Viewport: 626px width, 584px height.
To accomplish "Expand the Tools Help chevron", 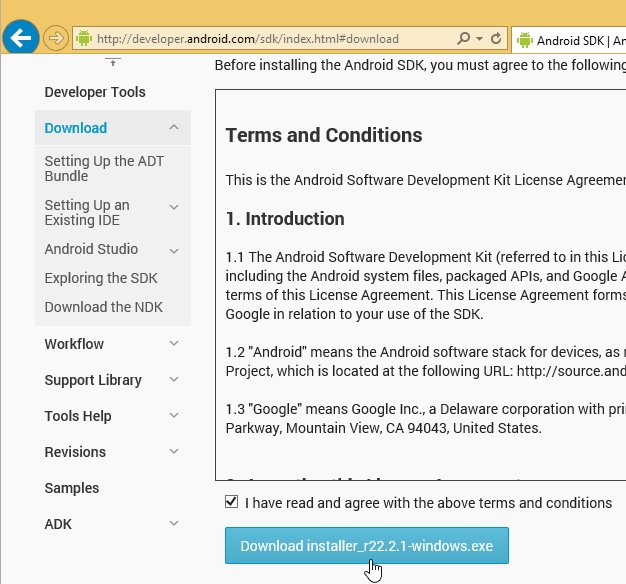I will (174, 415).
